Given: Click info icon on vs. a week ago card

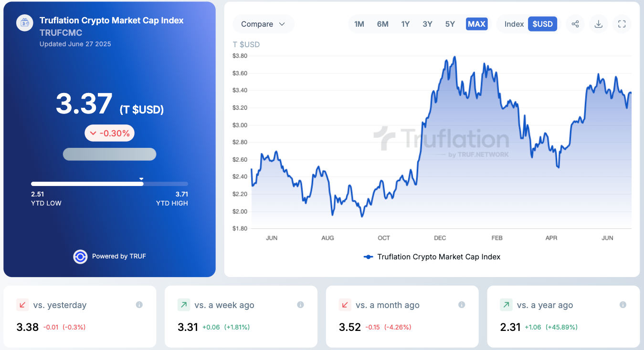Looking at the screenshot, I should [300, 305].
